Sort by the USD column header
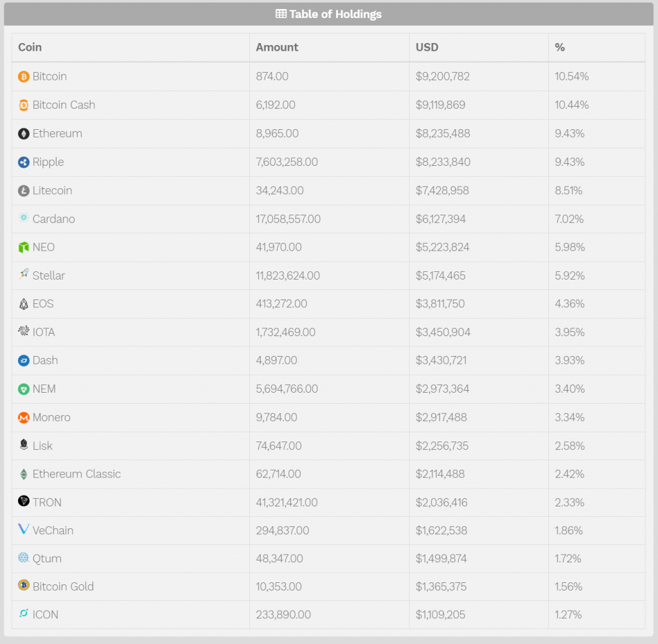 tap(427, 47)
